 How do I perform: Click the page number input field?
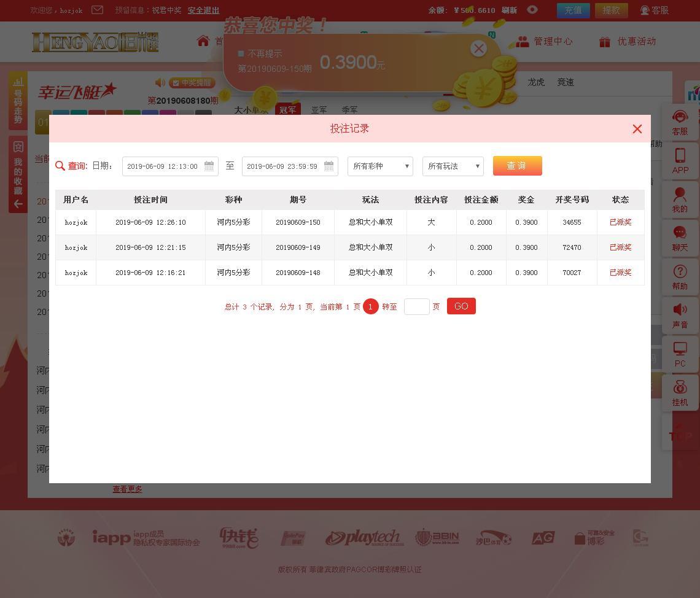(416, 306)
